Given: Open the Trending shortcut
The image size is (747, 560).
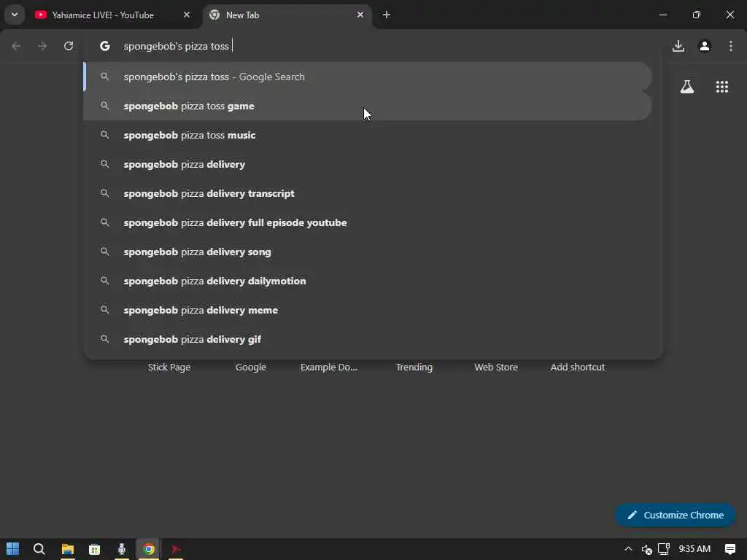Looking at the screenshot, I should point(414,367).
